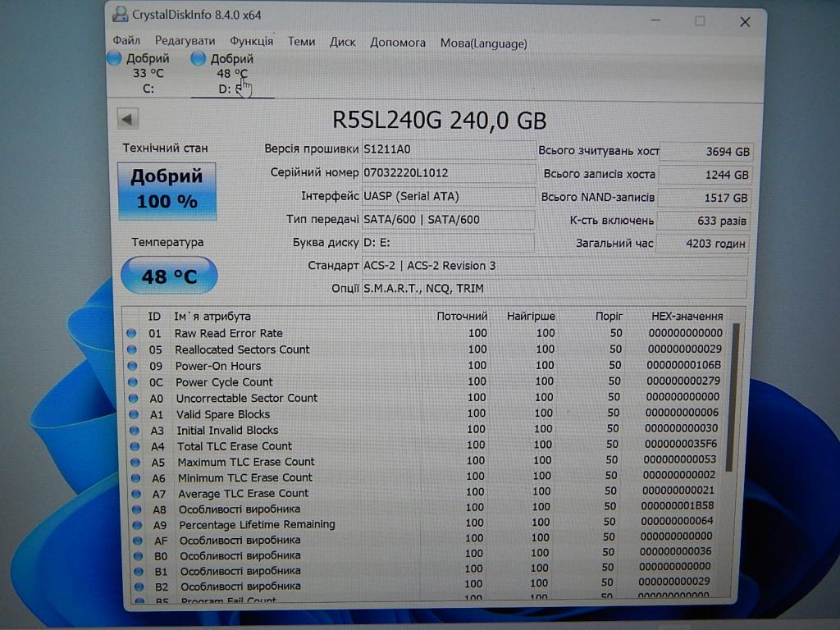Click the firmware version field S1211A0

point(448,149)
